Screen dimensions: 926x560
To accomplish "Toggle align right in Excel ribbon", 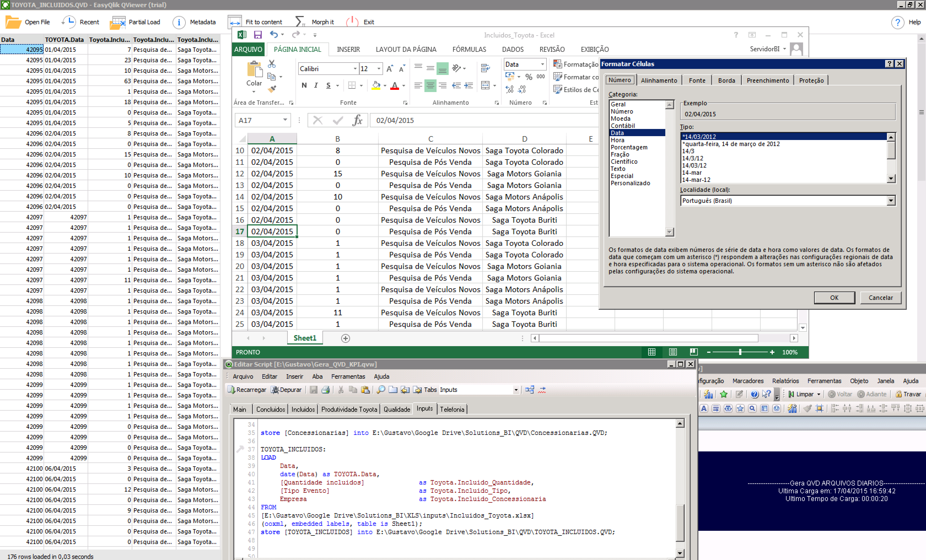I will (x=443, y=86).
